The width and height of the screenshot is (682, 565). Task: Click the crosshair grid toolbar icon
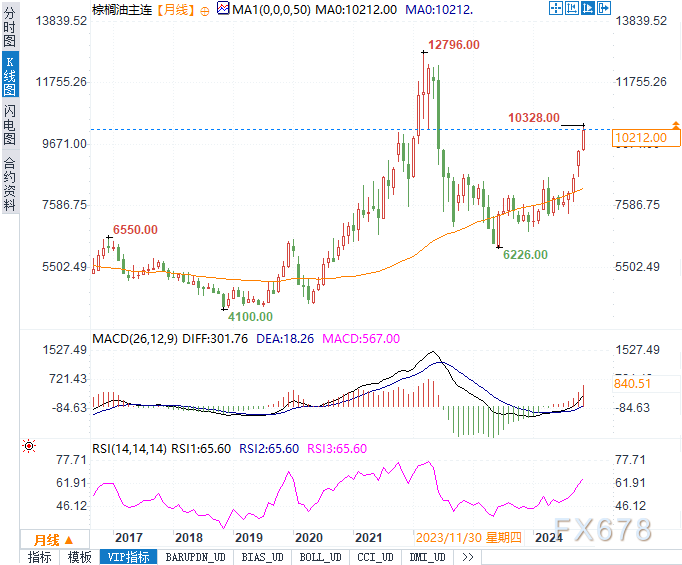pos(556,8)
